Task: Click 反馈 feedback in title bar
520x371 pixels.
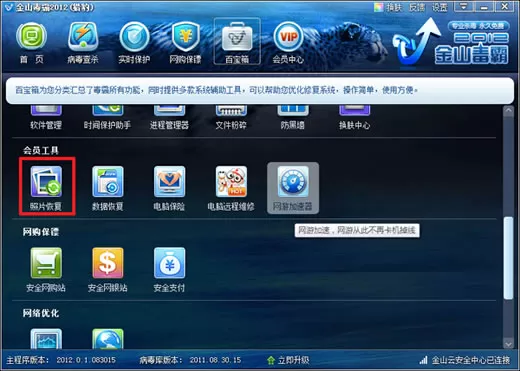Action: point(417,7)
